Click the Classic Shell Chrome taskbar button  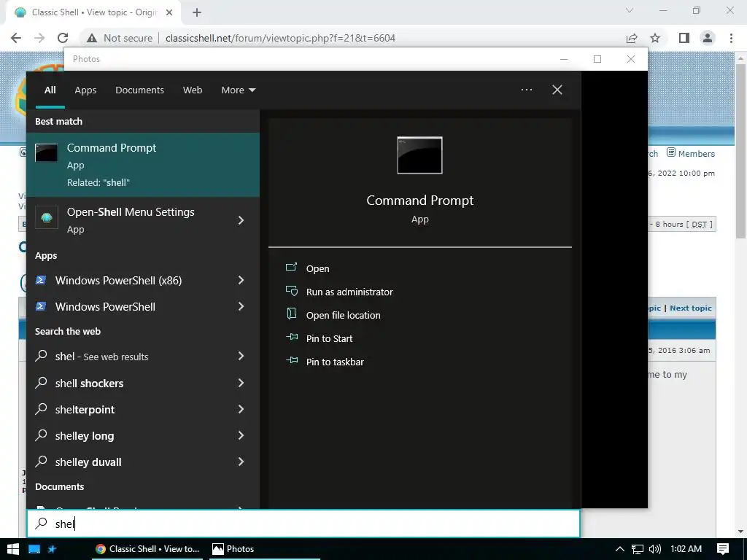(147, 549)
